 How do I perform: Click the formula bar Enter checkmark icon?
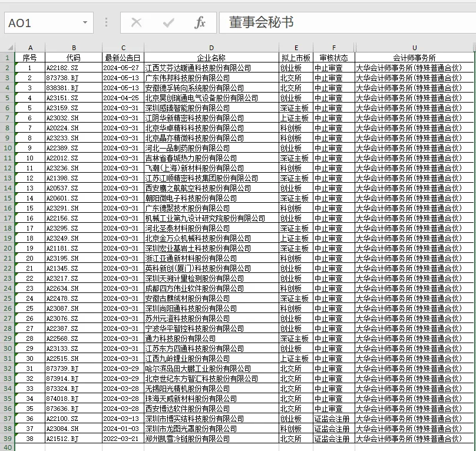coord(168,22)
